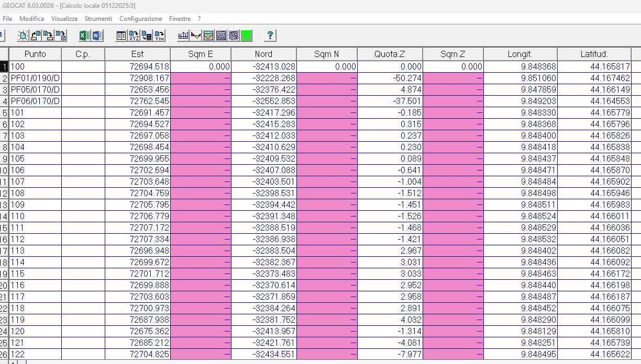Screen dimensions: 641x364
Task: Open the Configurazione menu
Action: click(140, 19)
